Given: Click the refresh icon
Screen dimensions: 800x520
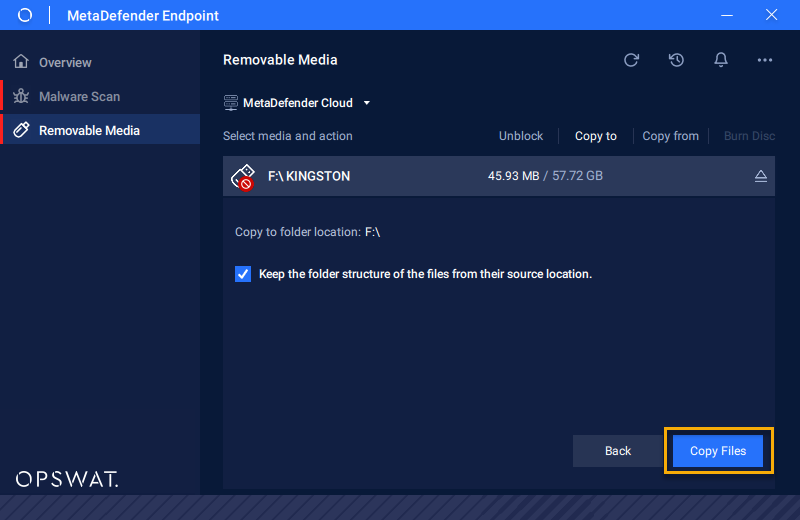Looking at the screenshot, I should [631, 60].
